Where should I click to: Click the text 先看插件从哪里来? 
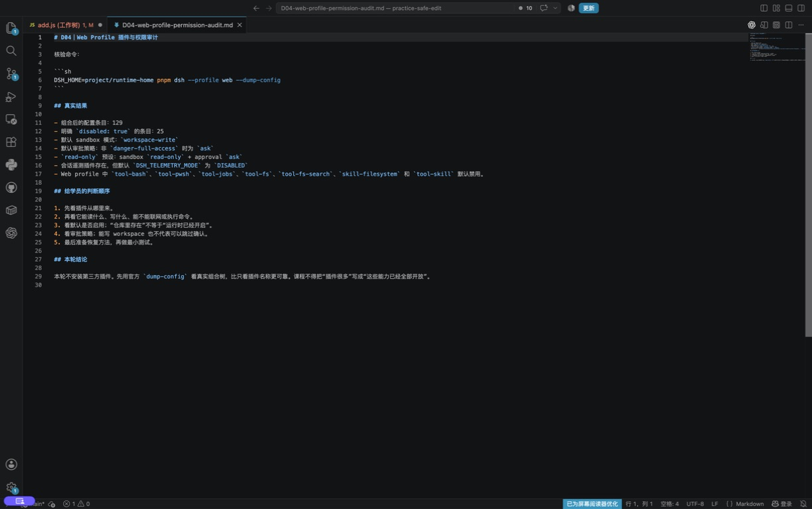(89, 208)
